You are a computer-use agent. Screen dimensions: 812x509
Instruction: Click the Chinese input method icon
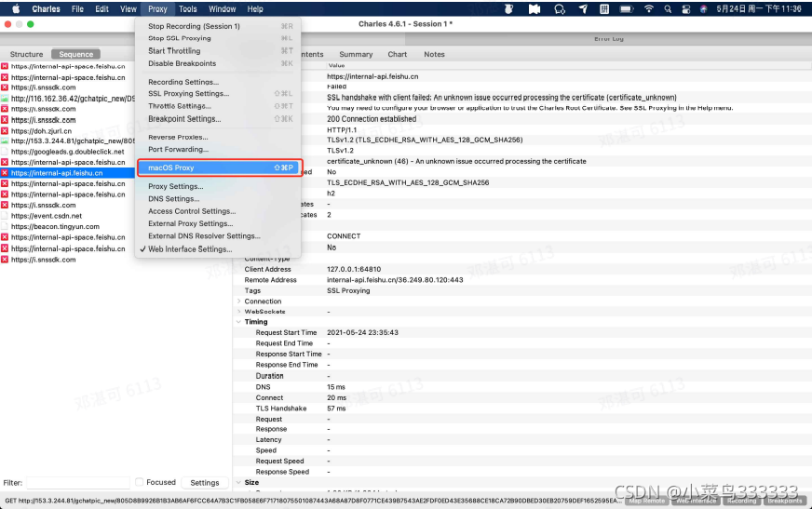603,8
